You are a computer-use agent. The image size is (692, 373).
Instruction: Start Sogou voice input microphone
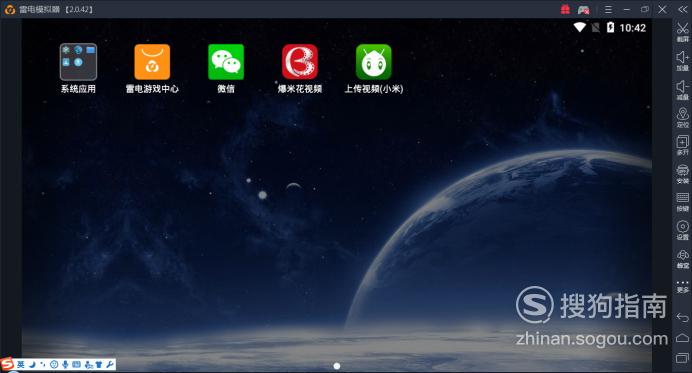[x=65, y=365]
